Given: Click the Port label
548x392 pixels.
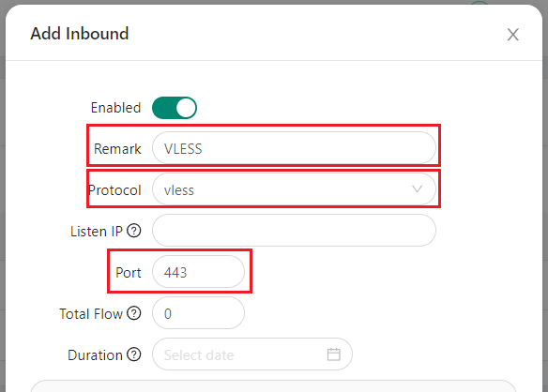Looking at the screenshot, I should click(129, 273).
